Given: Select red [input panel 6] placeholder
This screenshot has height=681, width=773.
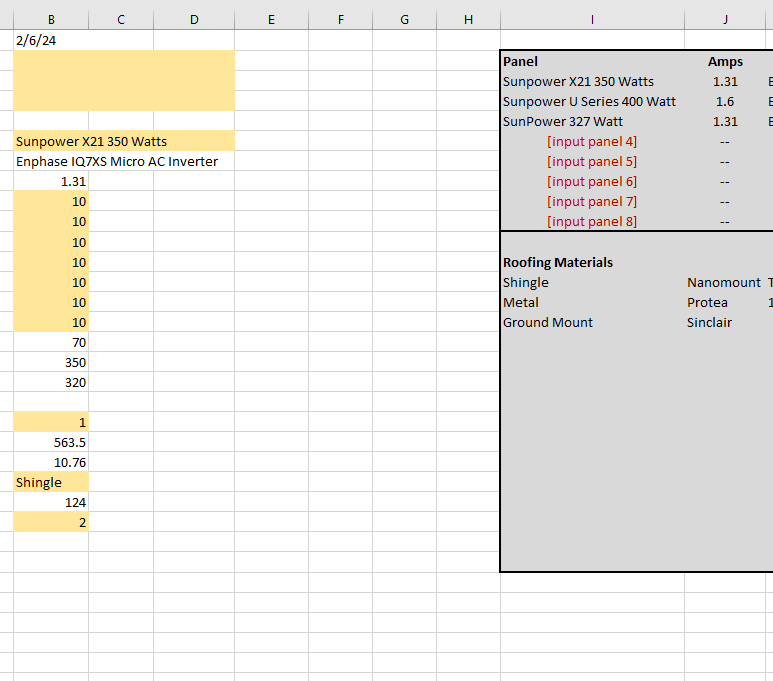Looking at the screenshot, I should [592, 181].
